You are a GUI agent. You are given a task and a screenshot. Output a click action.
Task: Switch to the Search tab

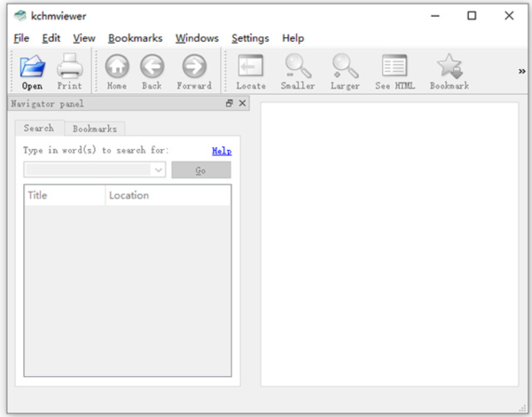pyautogui.click(x=39, y=128)
